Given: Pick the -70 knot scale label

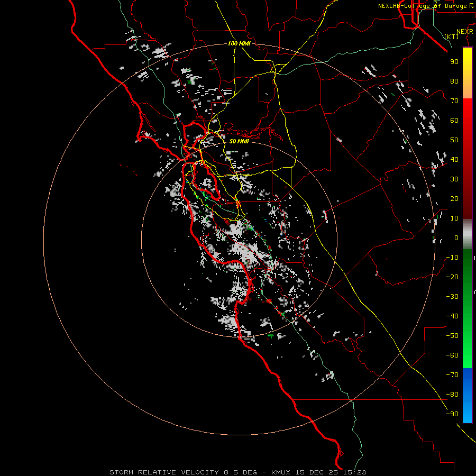Looking at the screenshot, I should (x=452, y=375).
